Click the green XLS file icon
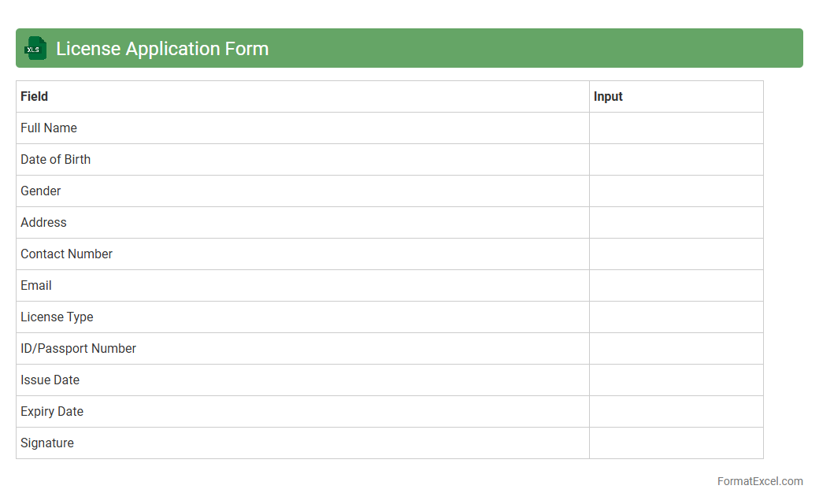This screenshot has width=819, height=504. tap(35, 49)
